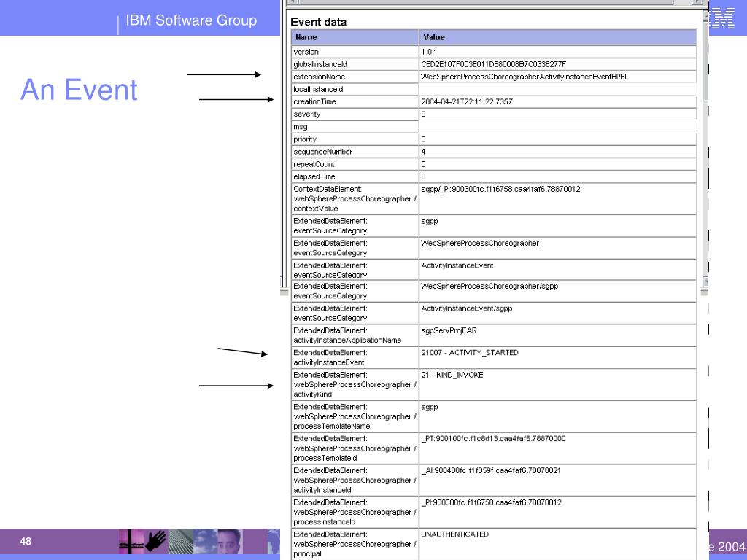The height and width of the screenshot is (560, 747).
Task: Select the 0 value in the elapsedTime row
Action: tap(424, 176)
